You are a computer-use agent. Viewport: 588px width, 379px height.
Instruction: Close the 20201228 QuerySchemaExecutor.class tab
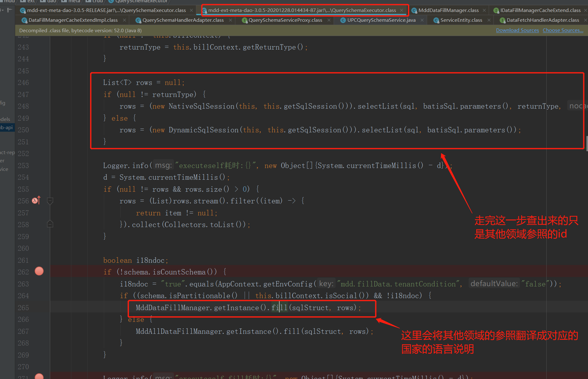point(401,10)
